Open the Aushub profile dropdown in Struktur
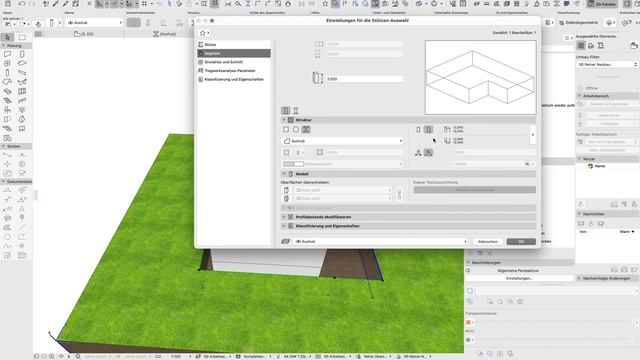The width and height of the screenshot is (640, 360). pos(342,141)
